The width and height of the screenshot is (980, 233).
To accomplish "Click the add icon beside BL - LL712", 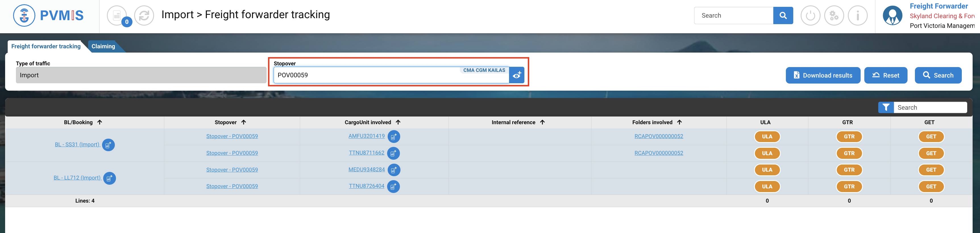I will coord(109,178).
